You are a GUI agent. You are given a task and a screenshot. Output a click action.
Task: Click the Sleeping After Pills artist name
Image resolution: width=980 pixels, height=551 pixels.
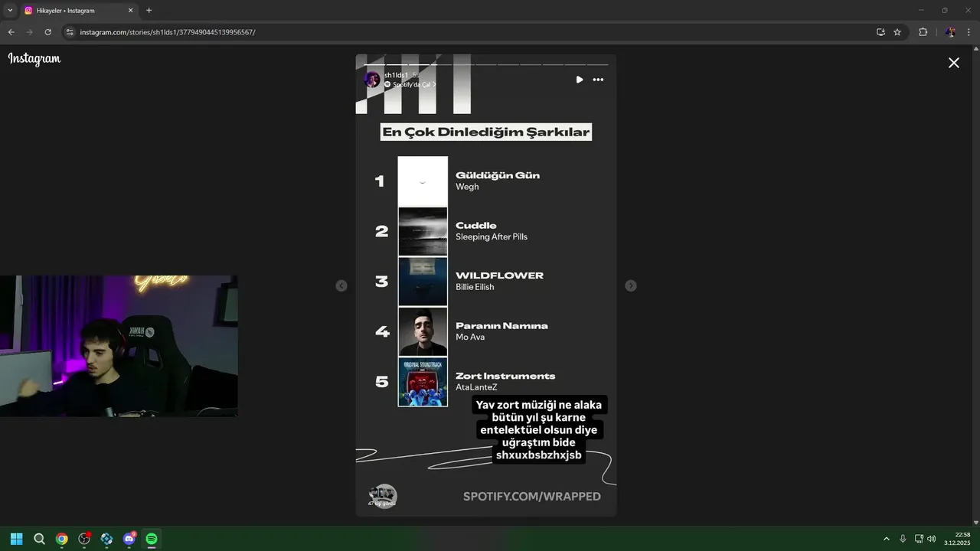pos(492,237)
